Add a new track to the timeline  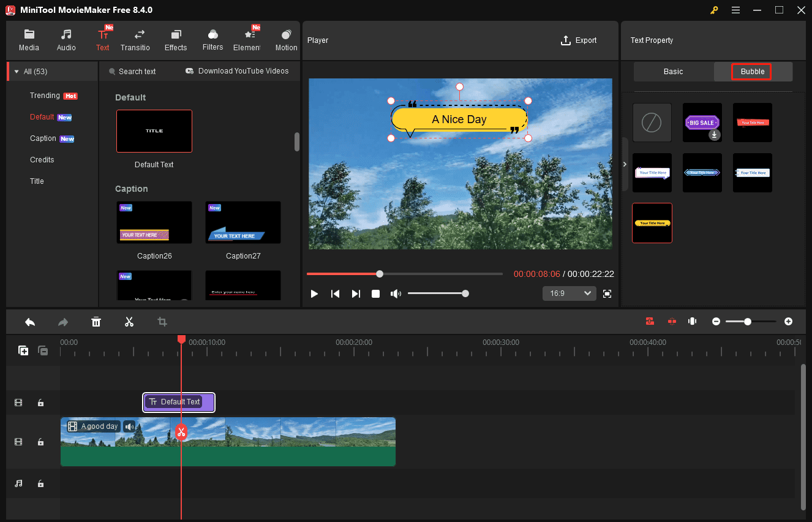coord(23,350)
